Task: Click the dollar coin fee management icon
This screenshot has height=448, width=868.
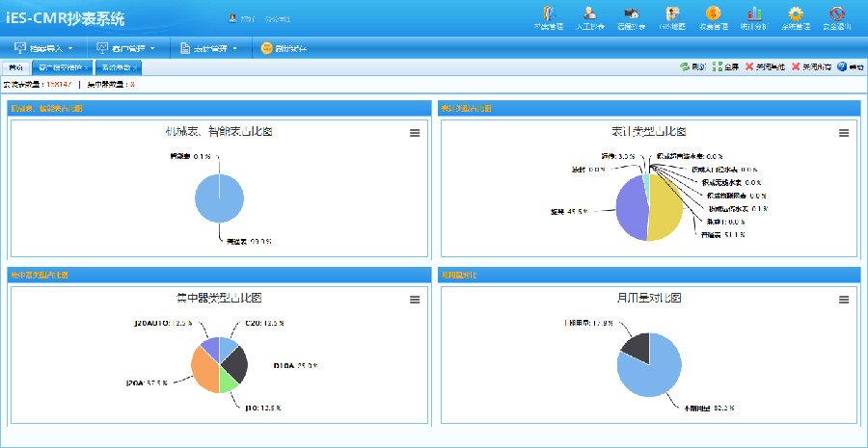Action: tap(712, 16)
